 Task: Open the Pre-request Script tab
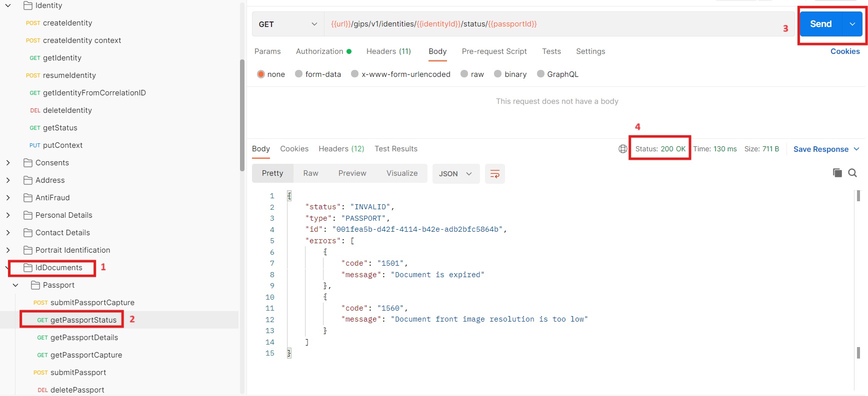(494, 51)
